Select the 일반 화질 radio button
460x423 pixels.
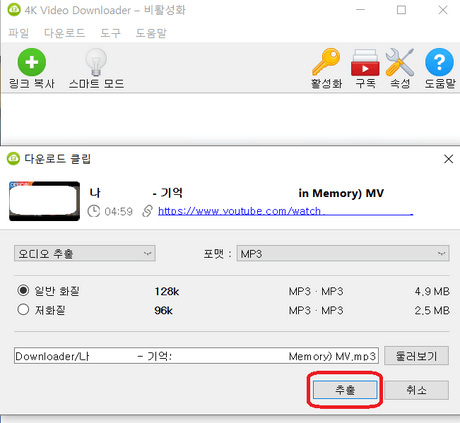pyautogui.click(x=23, y=290)
